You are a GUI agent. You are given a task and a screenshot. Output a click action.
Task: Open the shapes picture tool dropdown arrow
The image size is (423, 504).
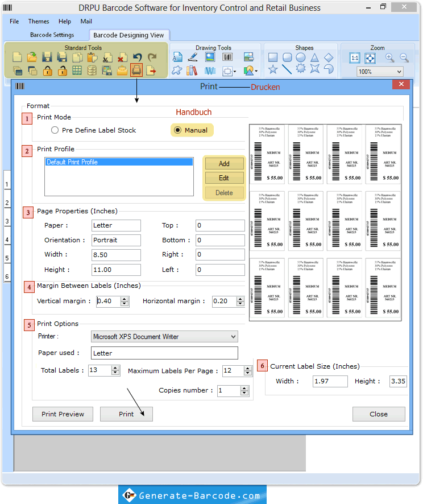(x=256, y=71)
